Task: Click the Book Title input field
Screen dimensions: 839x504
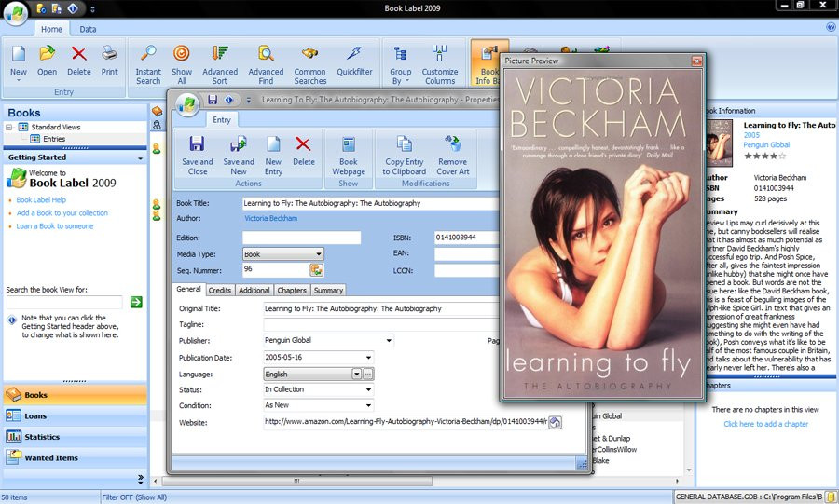Action: pyautogui.click(x=370, y=203)
